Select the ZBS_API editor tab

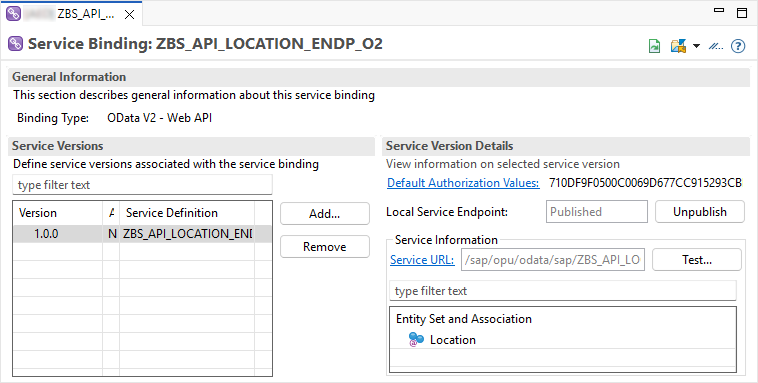pos(71,14)
